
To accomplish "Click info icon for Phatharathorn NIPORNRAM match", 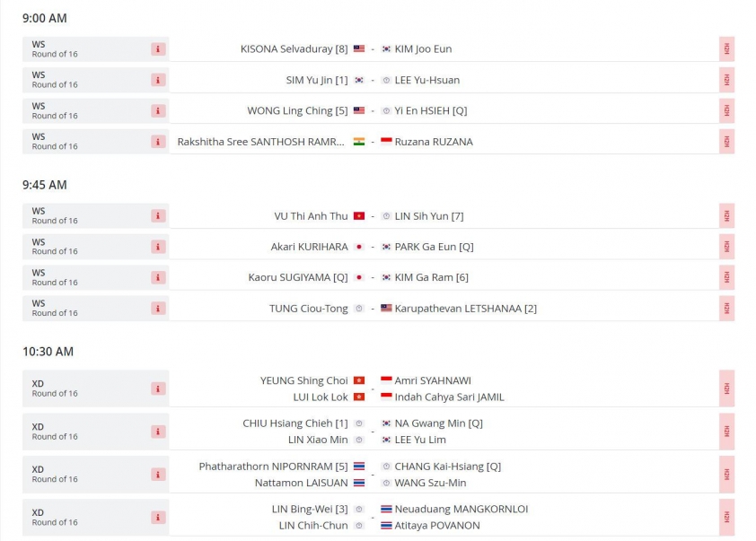I will click(158, 475).
